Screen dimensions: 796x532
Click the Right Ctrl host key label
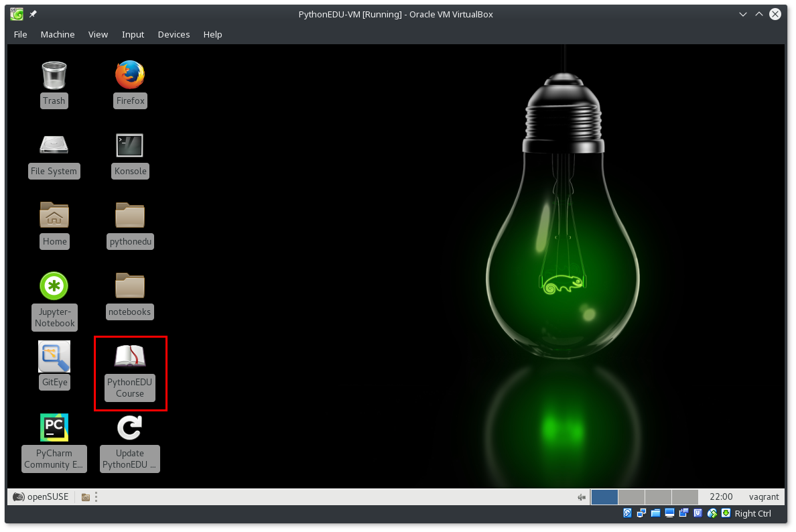753,513
